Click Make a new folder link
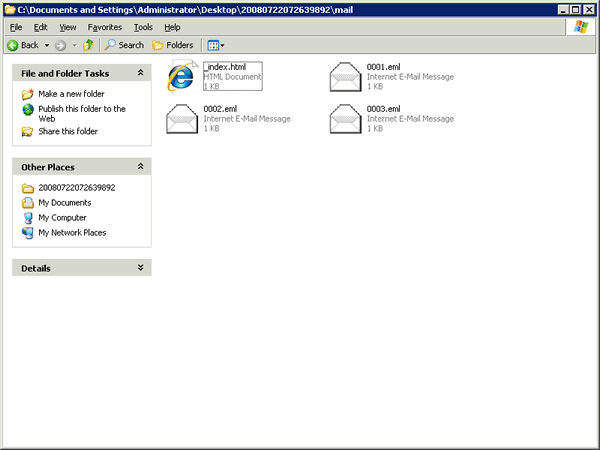 coord(71,94)
